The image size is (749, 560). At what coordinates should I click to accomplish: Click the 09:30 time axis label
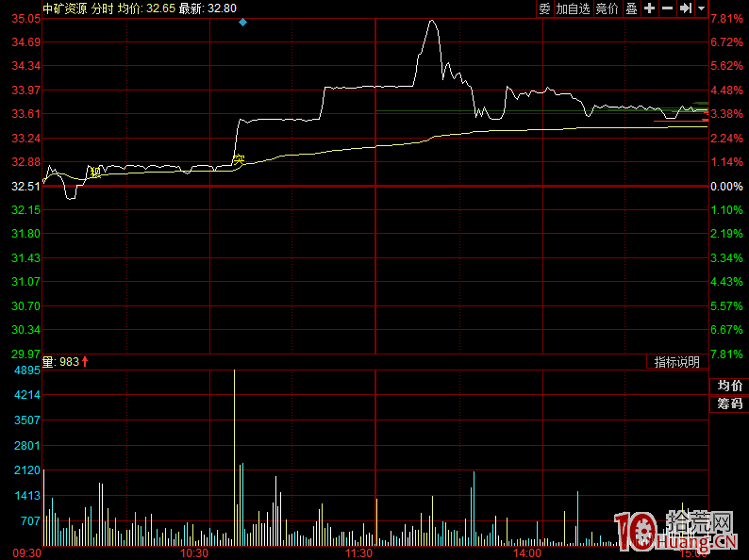click(26, 553)
